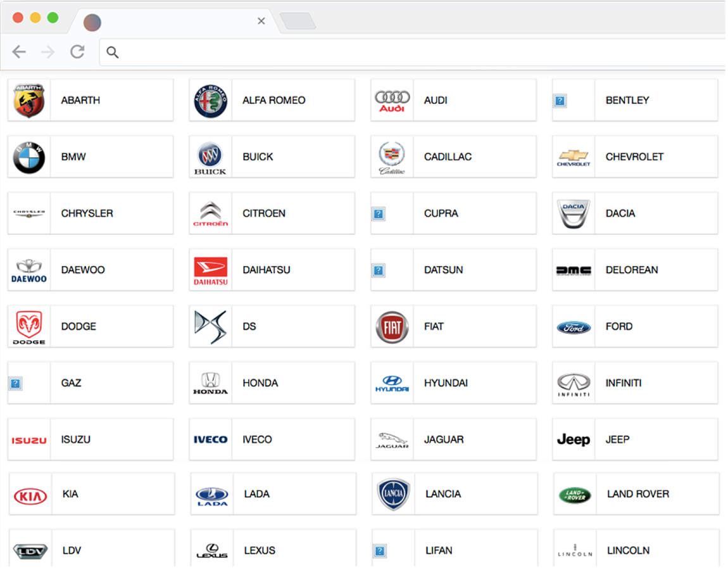Open the ALFA ROMEO brand link

coord(272,100)
